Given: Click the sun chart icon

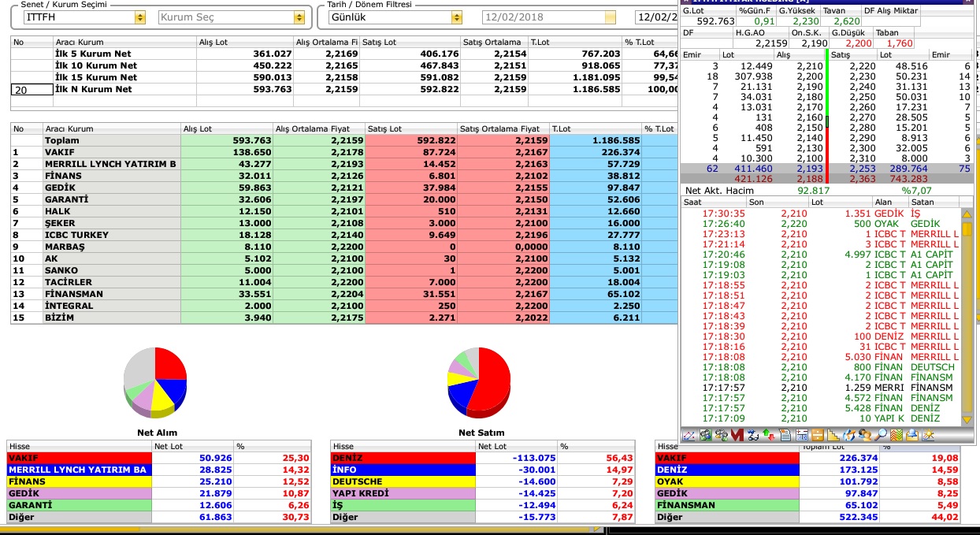Looking at the screenshot, I should coord(930,435).
